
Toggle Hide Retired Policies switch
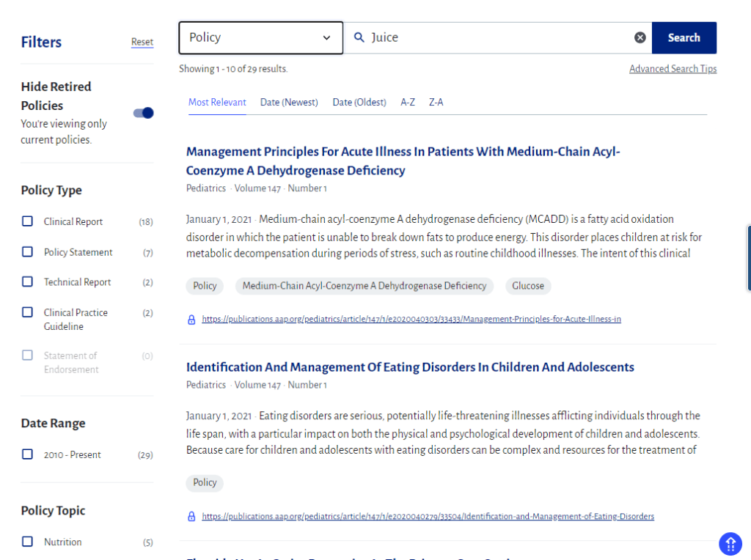click(143, 113)
